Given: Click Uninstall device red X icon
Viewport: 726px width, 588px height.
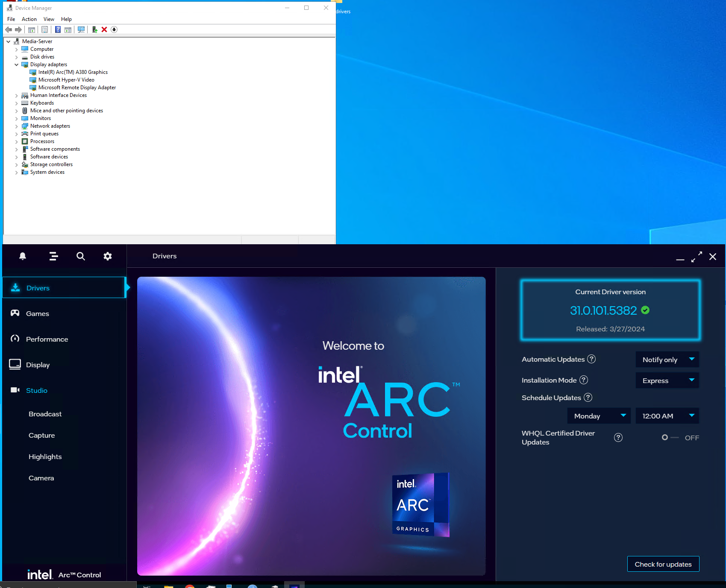Looking at the screenshot, I should point(104,29).
